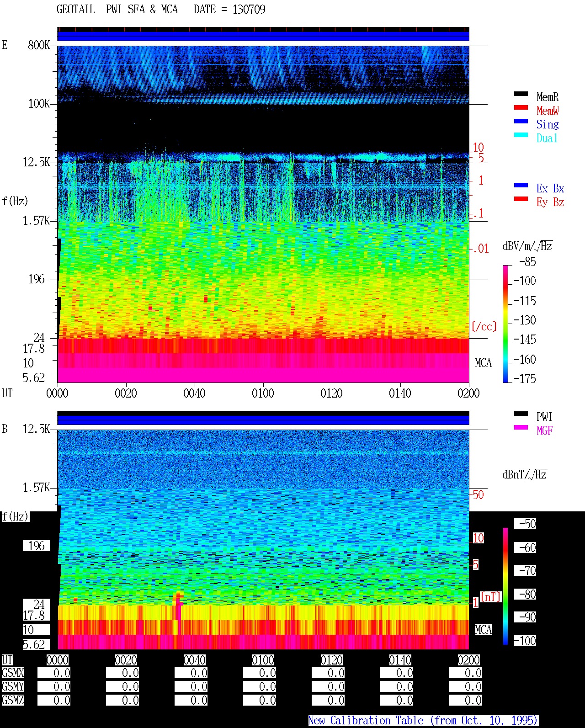Viewport: 585px width, 728px height.
Task: Click the red MemW legend swatch
Action: tap(521, 107)
